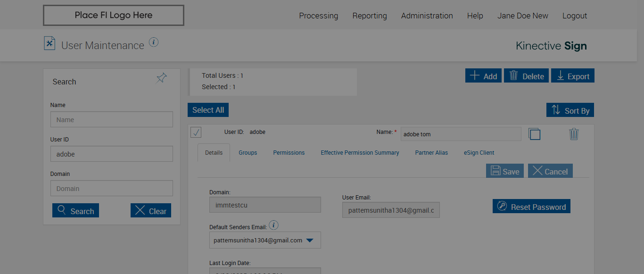Click the copy user icon beside Name
Screen dimensions: 644x274
(x=534, y=134)
